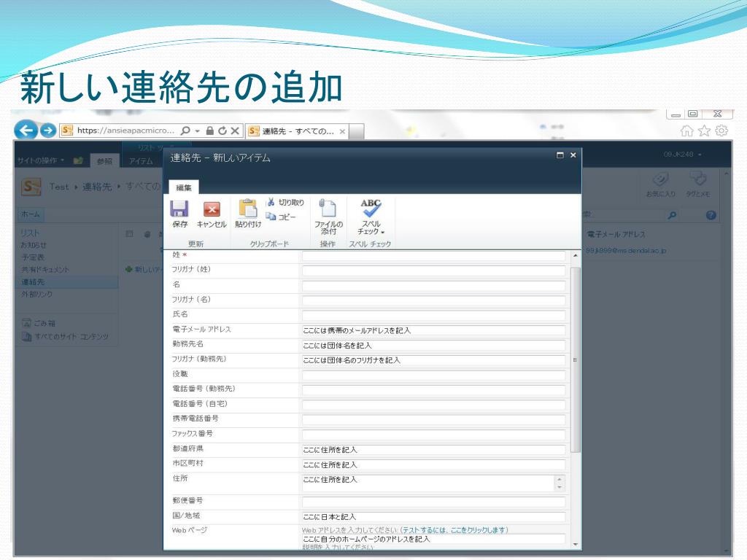Click the URL address field
The height and width of the screenshot is (560, 747).
[x=125, y=131]
